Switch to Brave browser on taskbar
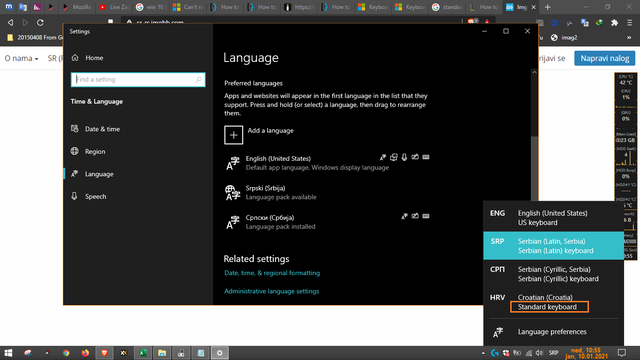Viewport: 640px width, 360px height. [104, 353]
